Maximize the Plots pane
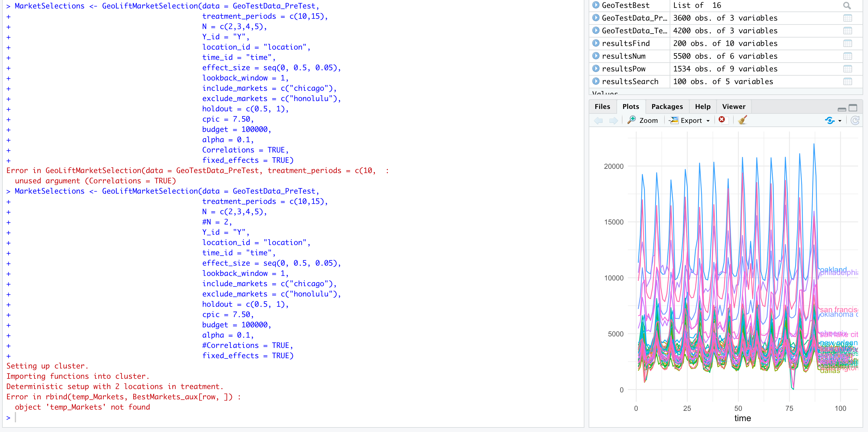The height and width of the screenshot is (432, 868). click(853, 108)
